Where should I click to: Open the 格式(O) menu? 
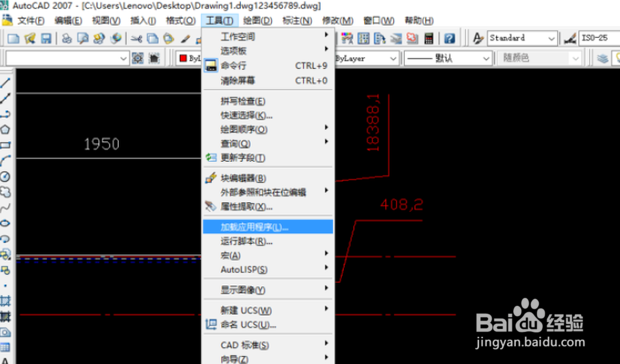coord(181,21)
